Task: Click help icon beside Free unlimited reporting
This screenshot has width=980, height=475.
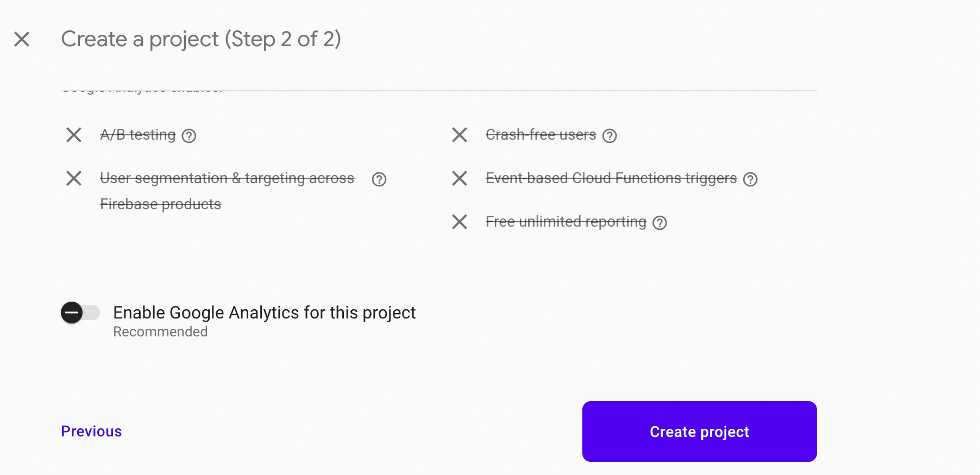Action: [x=659, y=223]
